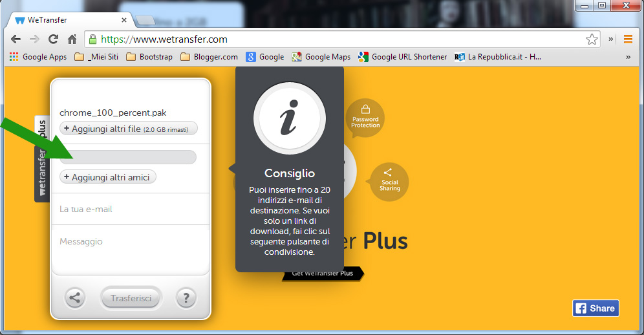Show hidden extensions chevron next to address bar
Viewport: 644px width, 335px height.
coord(611,39)
